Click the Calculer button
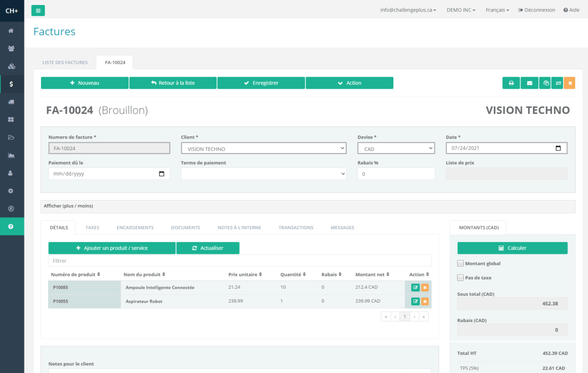The width and height of the screenshot is (588, 373). pyautogui.click(x=512, y=248)
